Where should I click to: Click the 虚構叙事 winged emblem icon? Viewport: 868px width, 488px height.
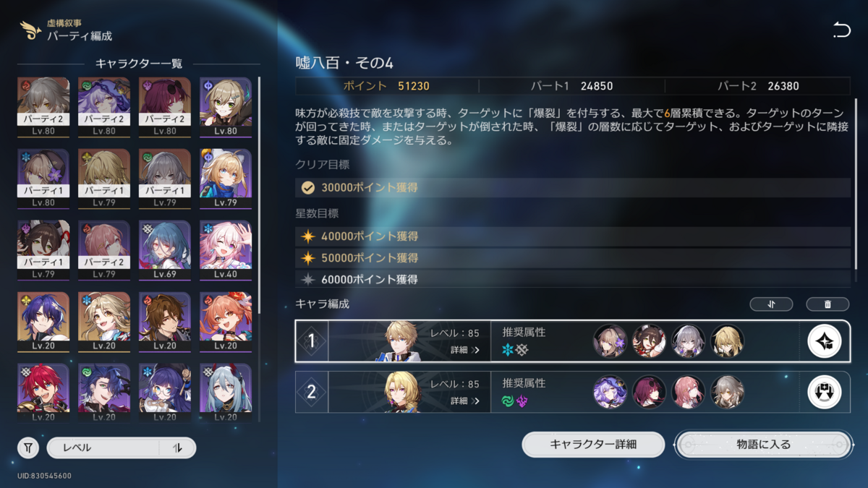[x=30, y=30]
